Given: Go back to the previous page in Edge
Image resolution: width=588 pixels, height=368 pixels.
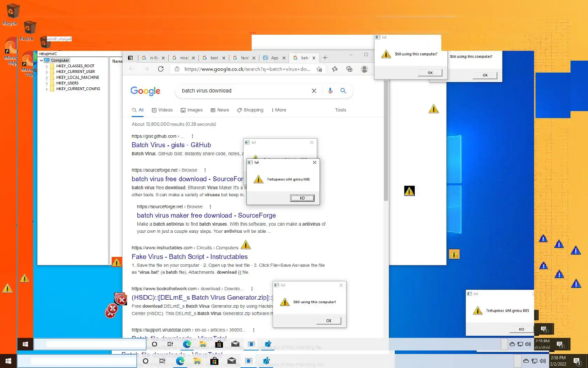Looking at the screenshot, I should tap(132, 69).
